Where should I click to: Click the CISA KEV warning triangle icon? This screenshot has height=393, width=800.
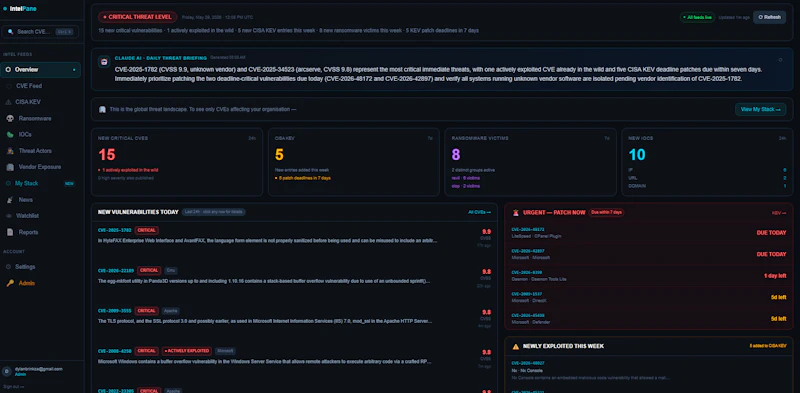tap(8, 102)
